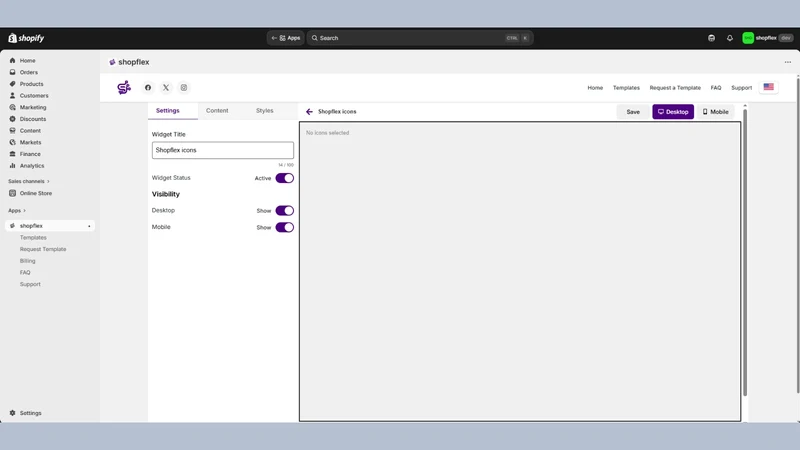Click the preview panel vertical scrollbar
This screenshot has width=800, height=450.
745,253
